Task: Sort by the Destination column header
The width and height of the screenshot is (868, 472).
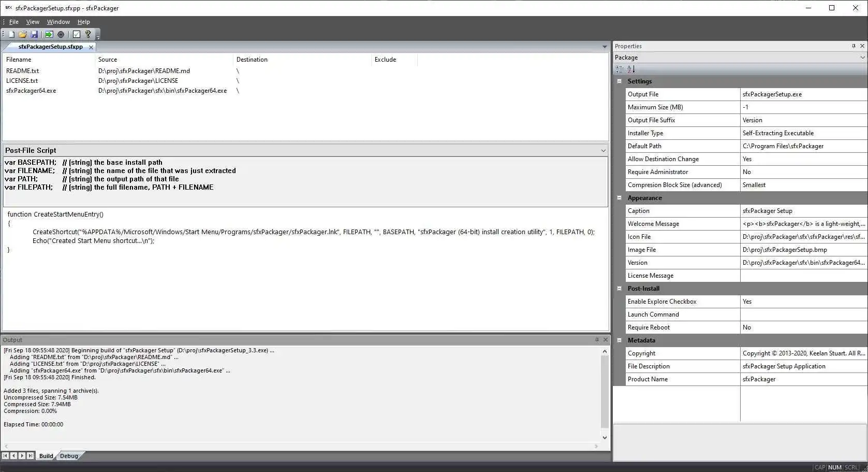Action: 302,60
